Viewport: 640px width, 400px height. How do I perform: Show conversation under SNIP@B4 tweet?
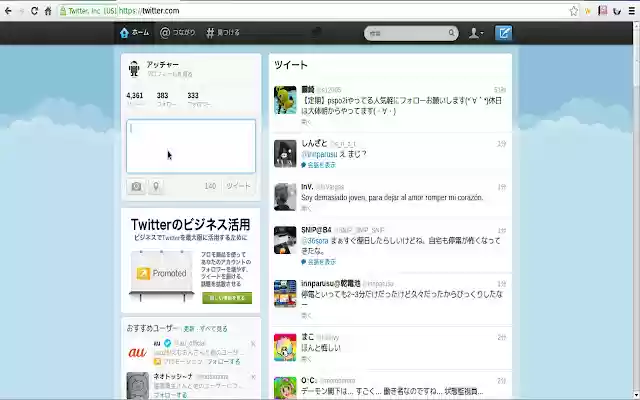319,262
